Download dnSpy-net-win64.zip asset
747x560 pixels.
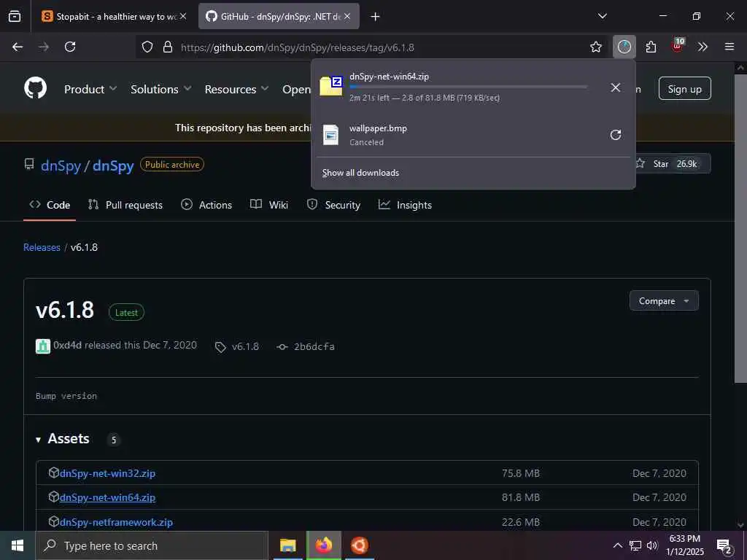pos(108,497)
